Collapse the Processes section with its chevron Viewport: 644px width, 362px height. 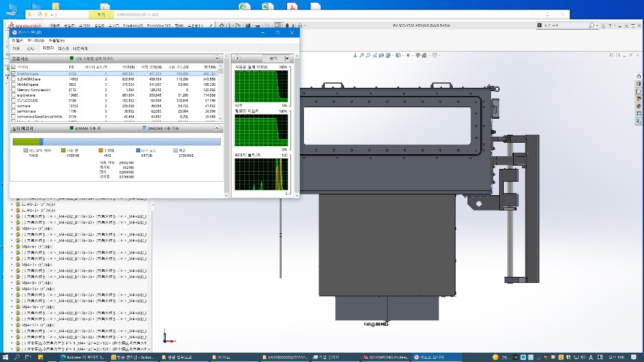[217, 58]
